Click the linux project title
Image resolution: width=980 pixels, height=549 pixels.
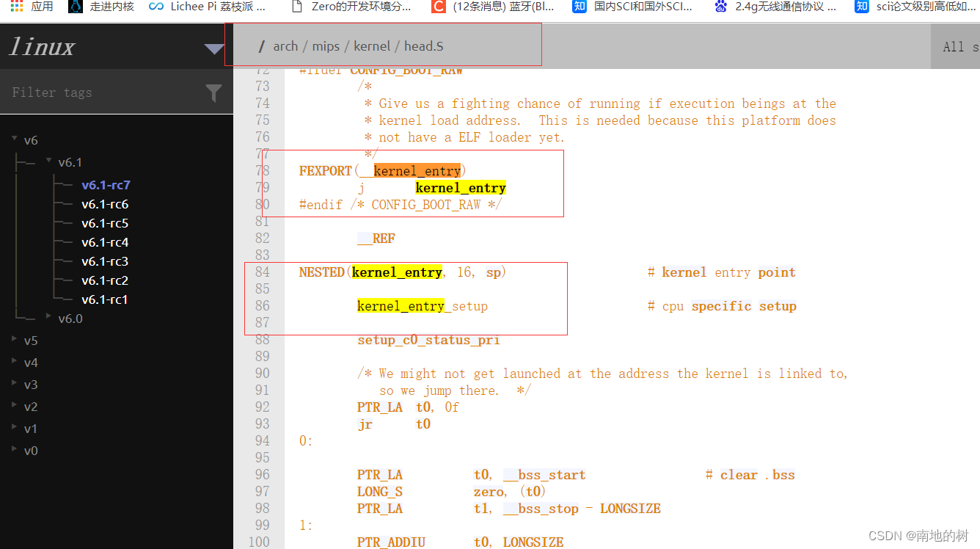pyautogui.click(x=42, y=47)
